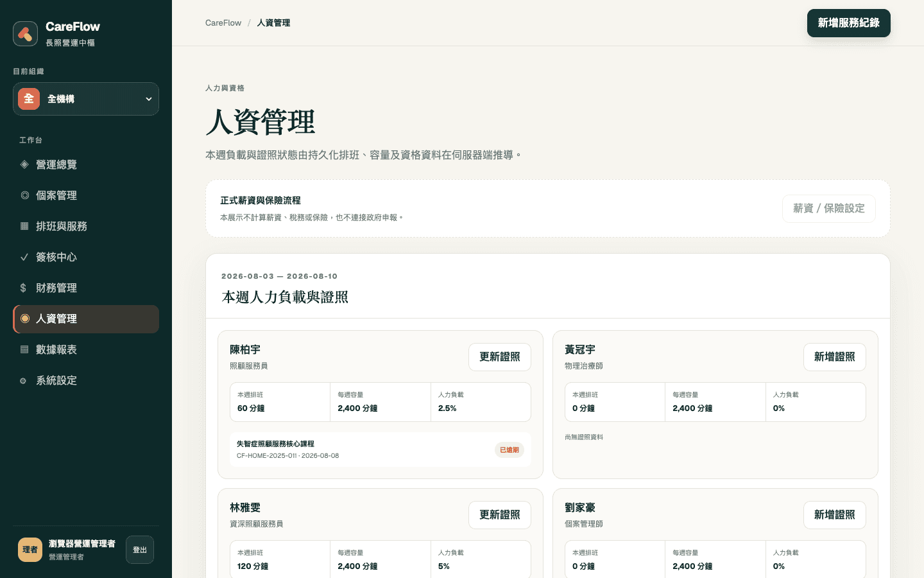
Task: Open 系統設定 page
Action: point(86,380)
